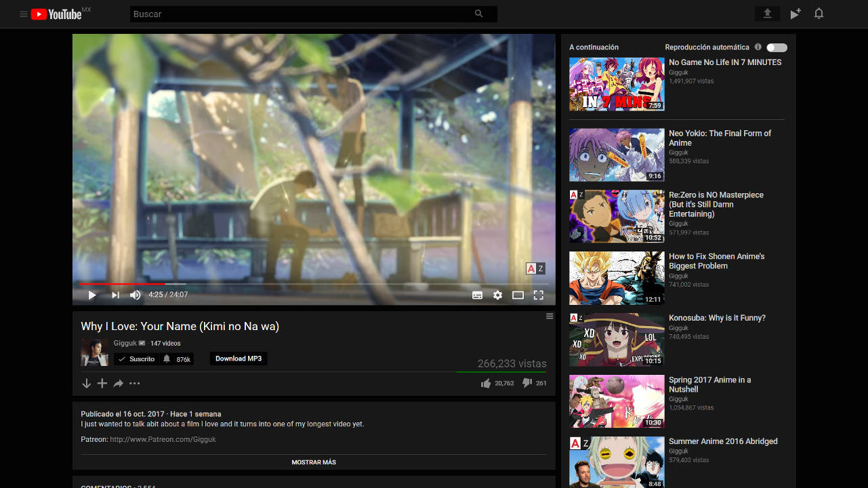The image size is (868, 488).
Task: Share the video with the arrow icon
Action: click(x=119, y=384)
